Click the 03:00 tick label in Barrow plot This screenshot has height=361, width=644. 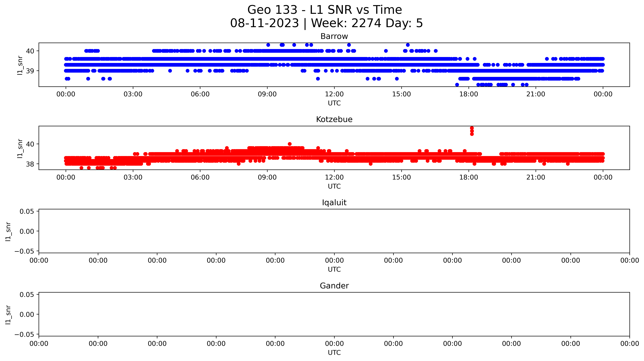coord(133,94)
